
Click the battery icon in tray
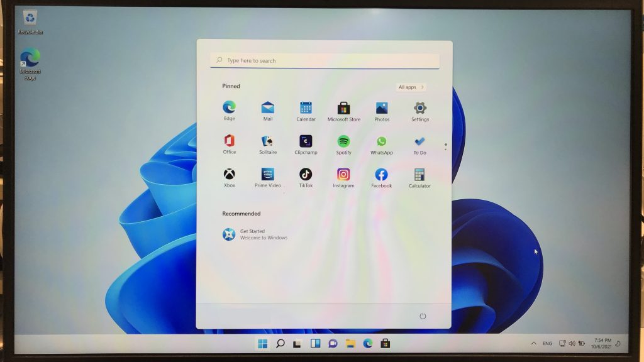(582, 344)
